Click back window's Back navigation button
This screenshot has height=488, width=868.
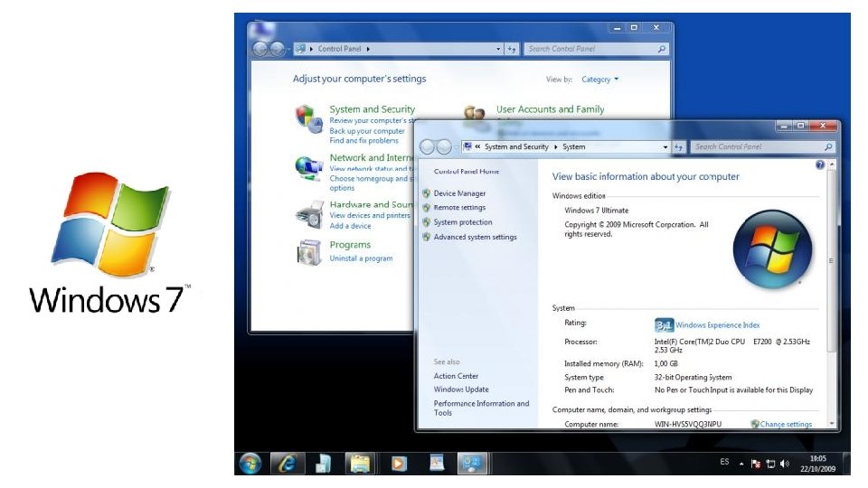(x=260, y=49)
